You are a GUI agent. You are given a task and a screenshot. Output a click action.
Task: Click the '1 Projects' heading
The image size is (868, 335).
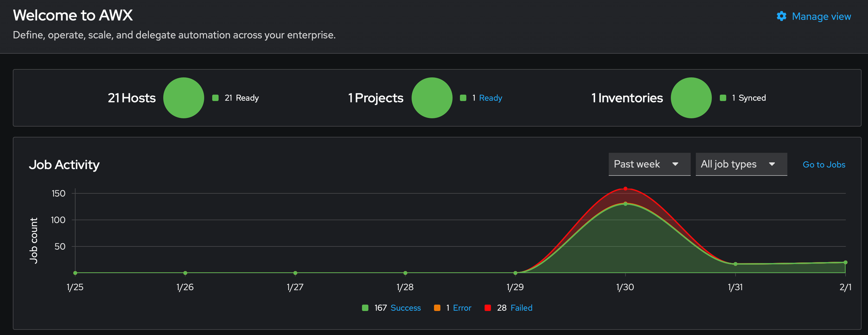(376, 98)
